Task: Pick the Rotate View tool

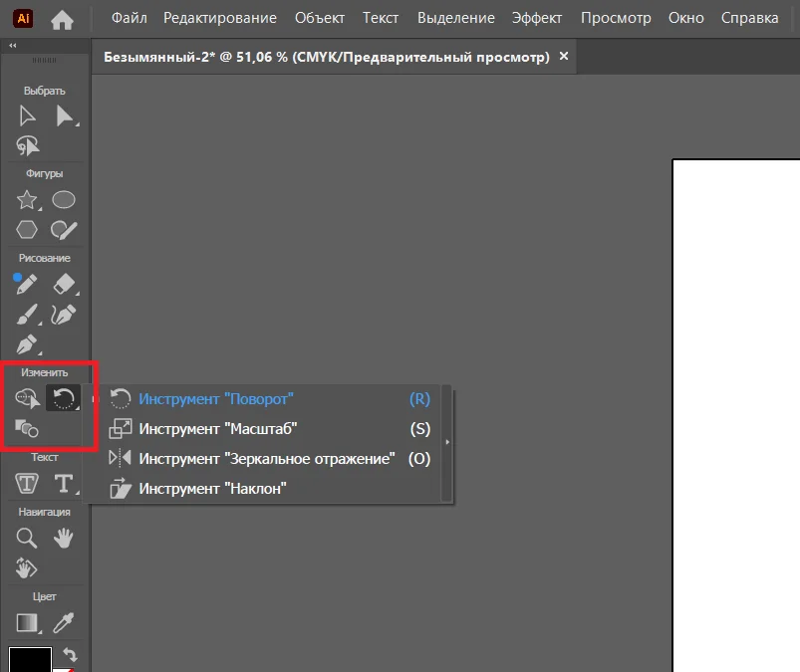Action: 26,567
